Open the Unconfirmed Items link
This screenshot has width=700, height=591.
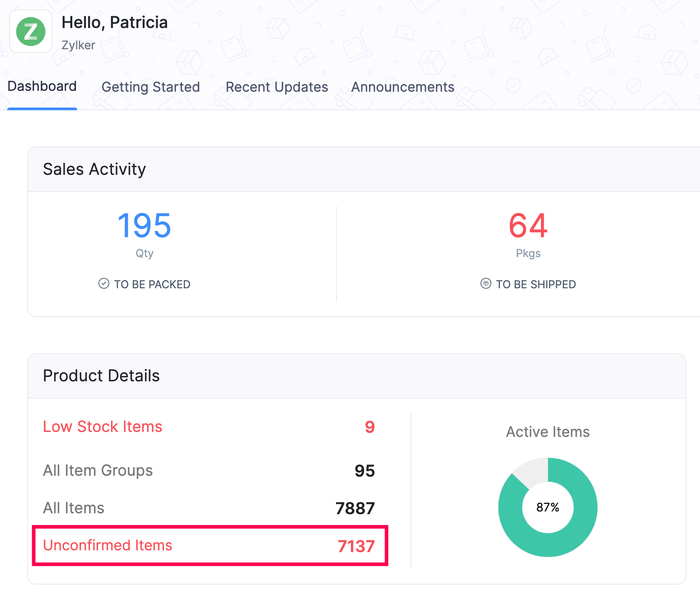(x=107, y=545)
